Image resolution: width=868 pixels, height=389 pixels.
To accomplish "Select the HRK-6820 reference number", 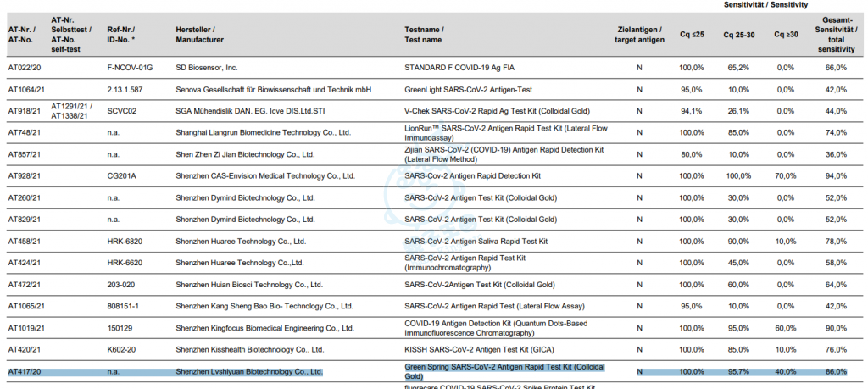I will tap(125, 242).
